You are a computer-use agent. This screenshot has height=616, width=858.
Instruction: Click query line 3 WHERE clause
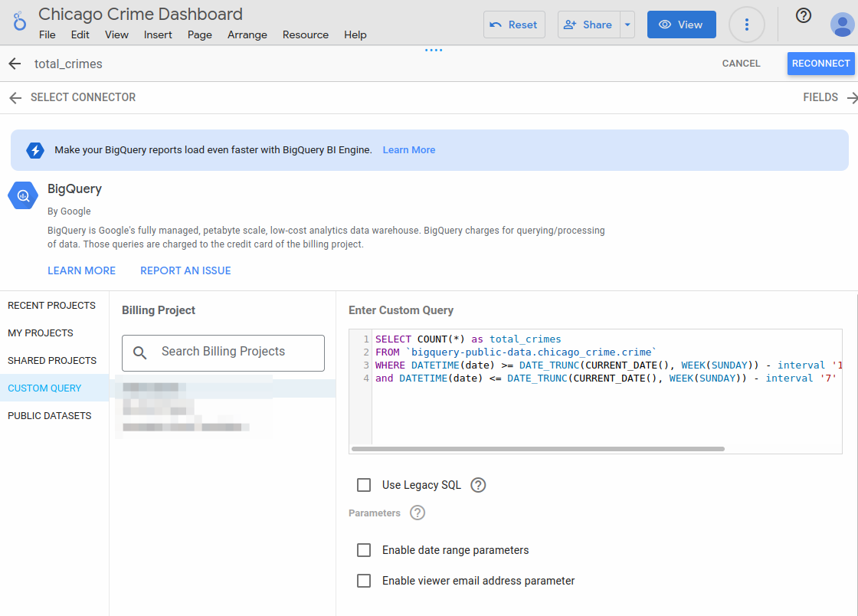tap(608, 365)
